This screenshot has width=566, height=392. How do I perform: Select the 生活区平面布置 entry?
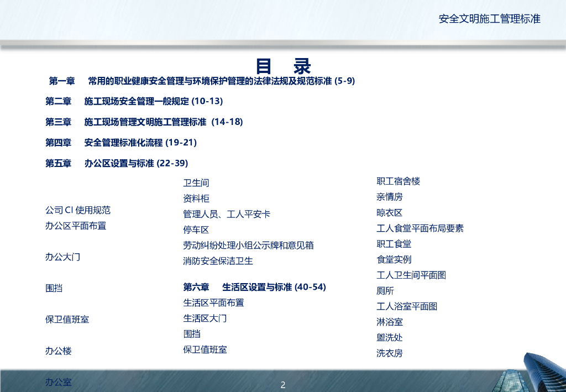[x=214, y=302]
